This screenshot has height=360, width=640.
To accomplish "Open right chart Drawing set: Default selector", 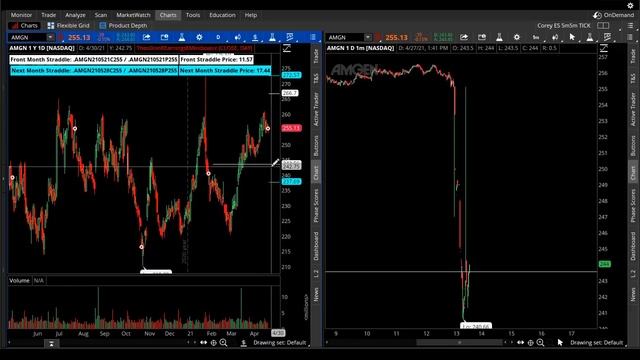I will coord(596,343).
